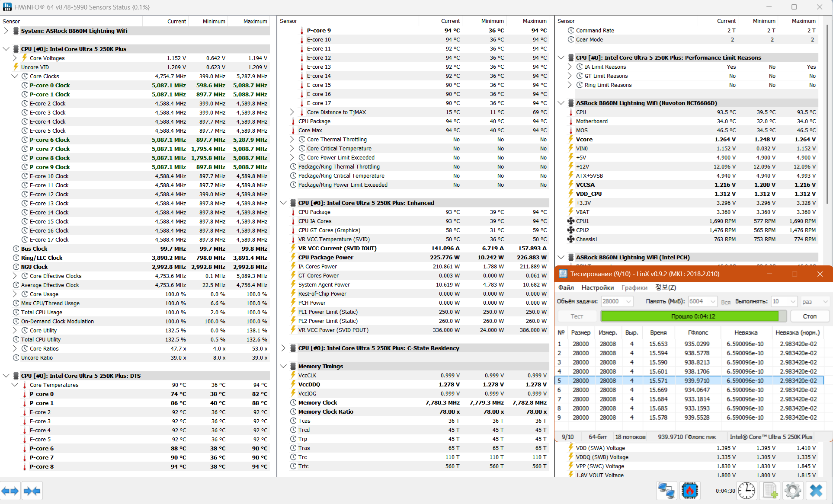This screenshot has width=833, height=504.
Task: Expand the C-State Residency section
Action: (x=283, y=348)
